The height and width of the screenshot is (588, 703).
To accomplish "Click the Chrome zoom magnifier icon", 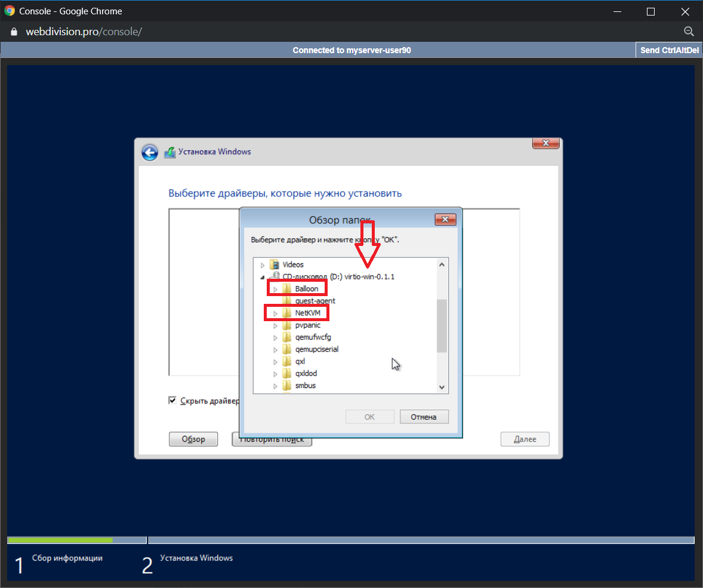I will point(688,32).
